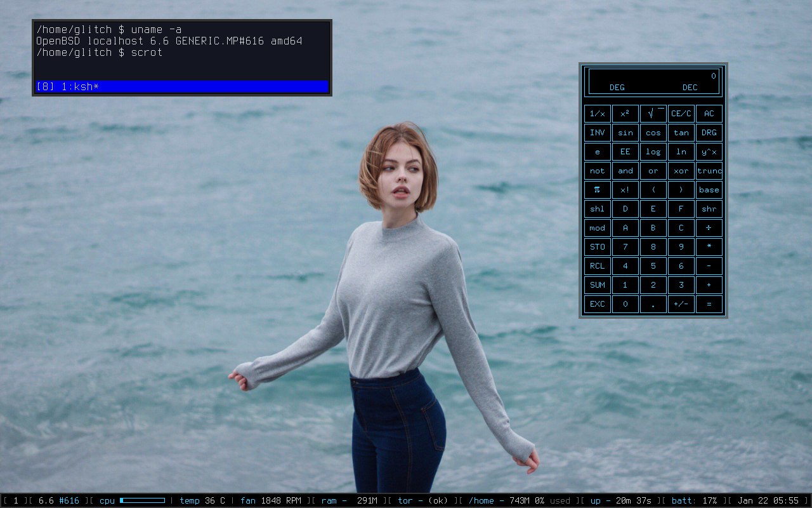The height and width of the screenshot is (508, 812).
Task: Toggle the base number system button
Action: (x=709, y=190)
